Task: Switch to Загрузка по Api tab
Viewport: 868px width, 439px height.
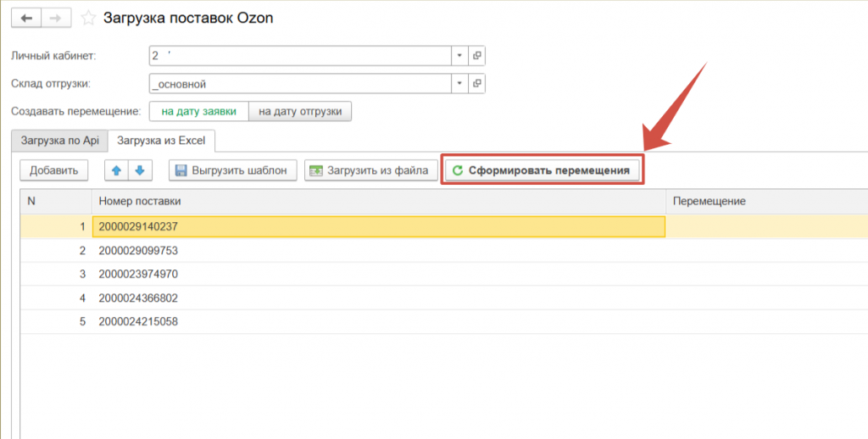Action: pos(59,140)
